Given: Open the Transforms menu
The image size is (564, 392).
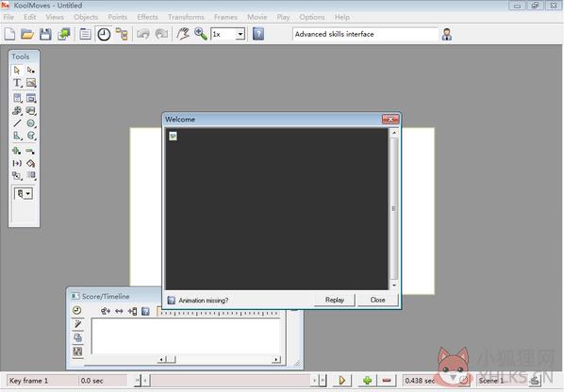Looking at the screenshot, I should coord(186,17).
